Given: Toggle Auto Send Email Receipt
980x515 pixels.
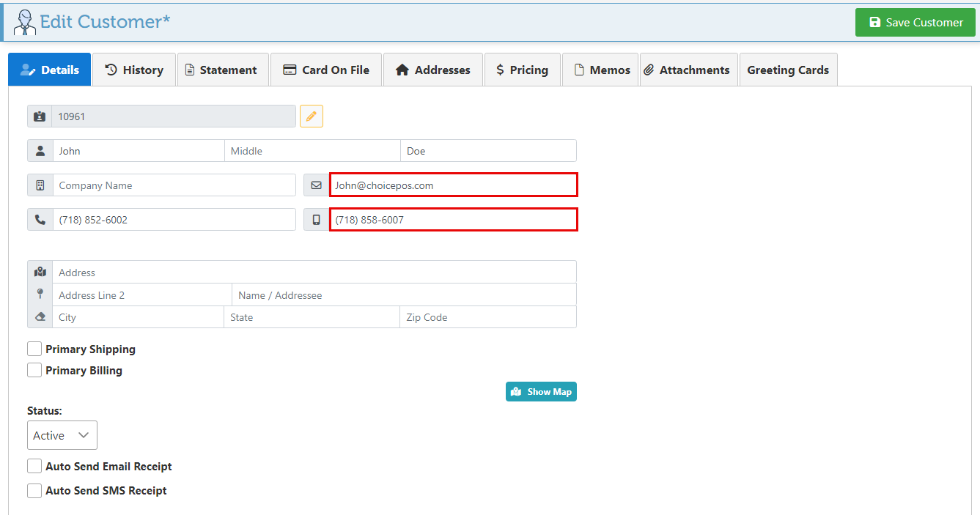Looking at the screenshot, I should point(34,467).
